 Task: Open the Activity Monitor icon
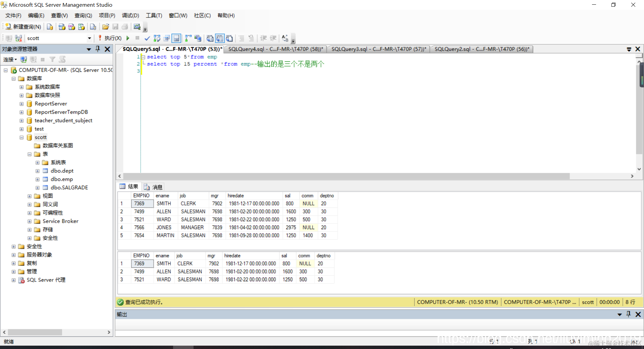[x=137, y=27]
